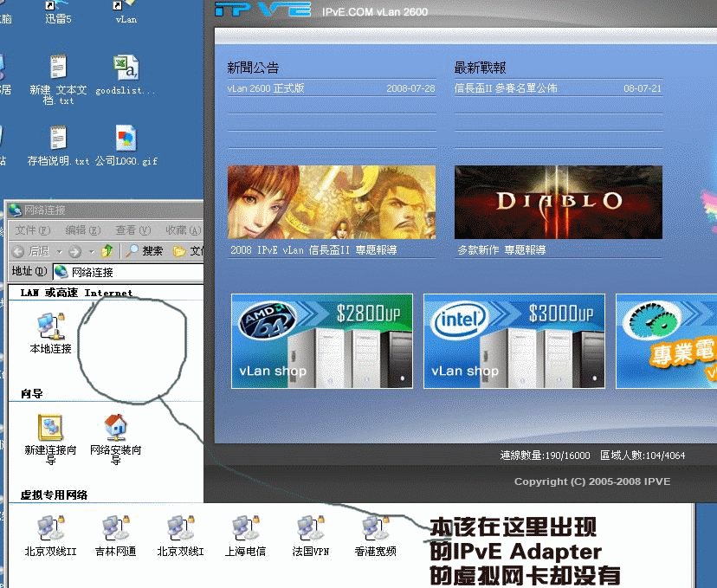
Task: Select the 上海电信 VPN connection
Action: click(245, 528)
